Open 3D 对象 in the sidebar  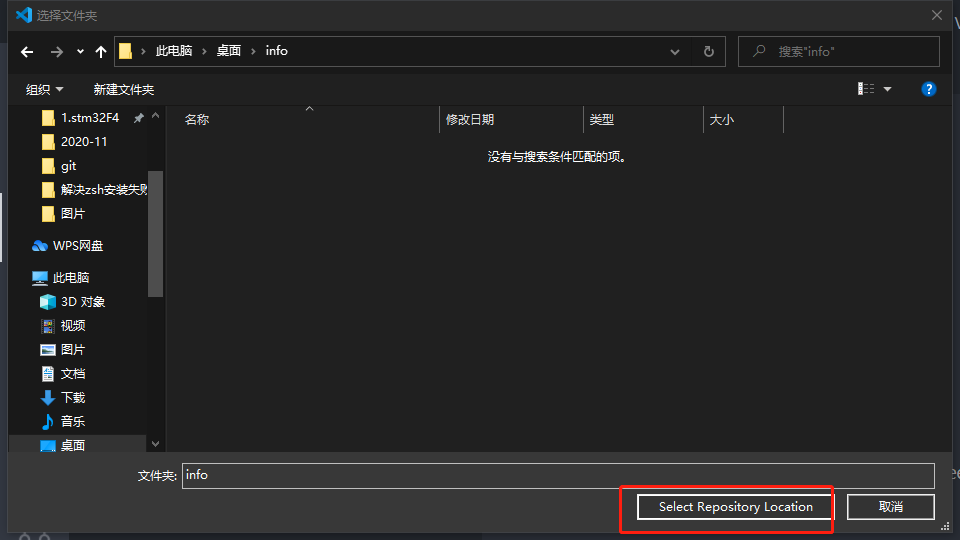click(73, 302)
